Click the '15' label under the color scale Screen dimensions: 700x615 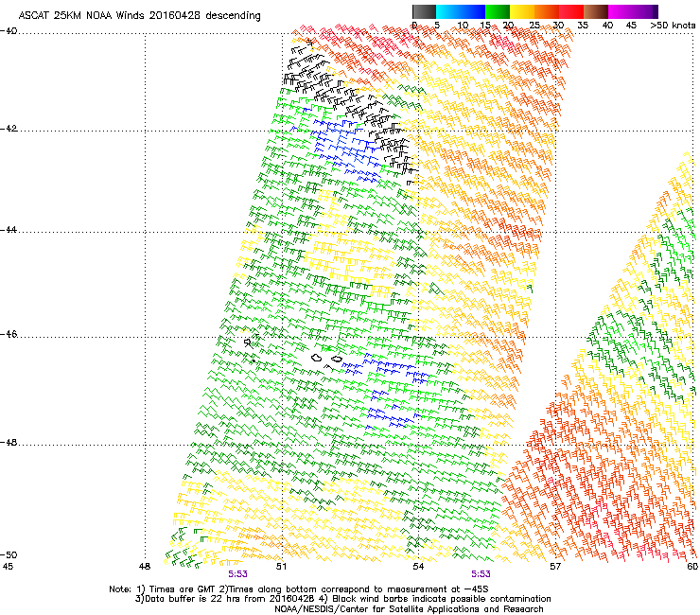coord(485,26)
